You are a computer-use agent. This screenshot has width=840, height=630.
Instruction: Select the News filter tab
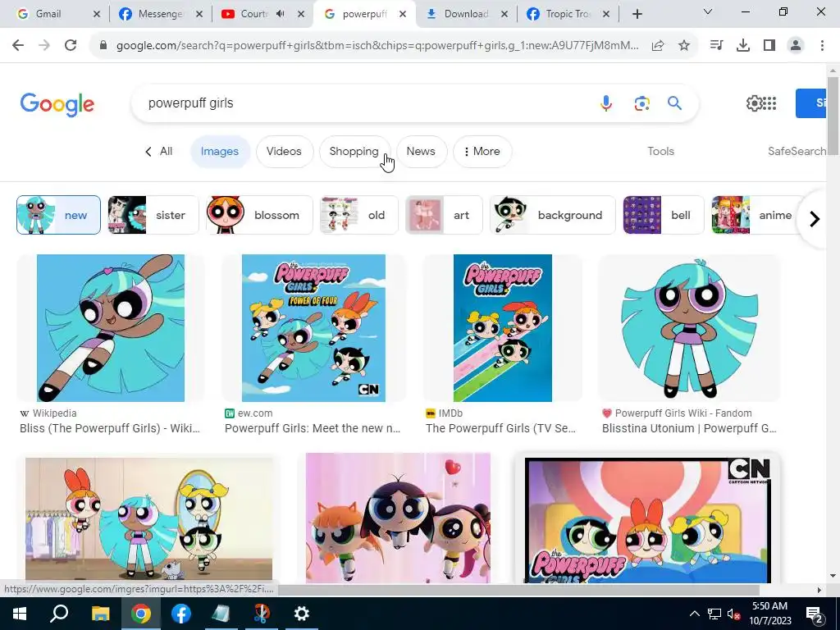tap(421, 152)
